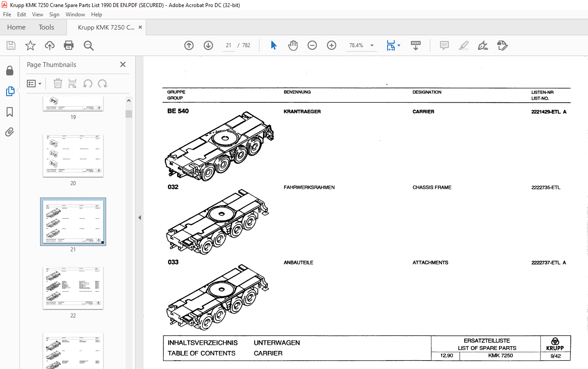The height and width of the screenshot is (369, 588).
Task: Expand the fit page options arrow
Action: pos(399,45)
